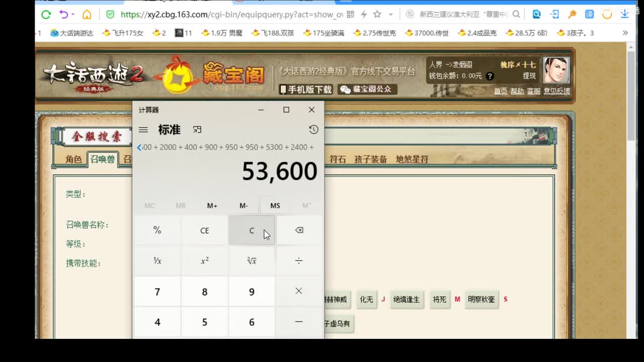Click the QR code icon in address bar
644x362 pixels.
[x=351, y=15]
